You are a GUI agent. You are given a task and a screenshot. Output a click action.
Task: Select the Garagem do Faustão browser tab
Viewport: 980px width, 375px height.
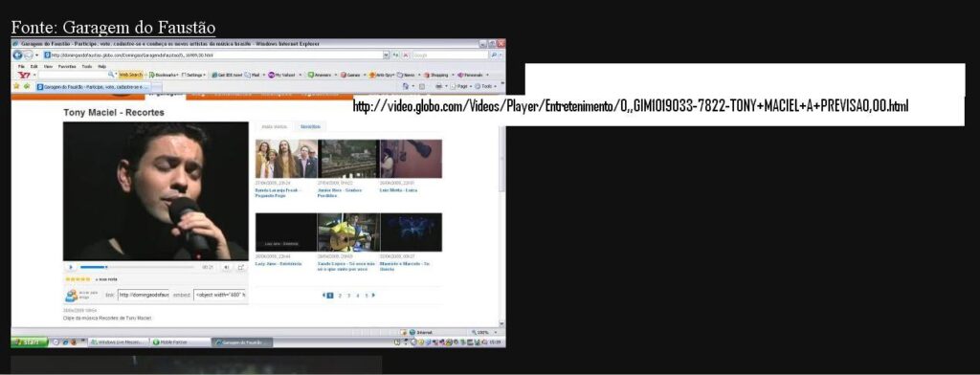tap(93, 87)
